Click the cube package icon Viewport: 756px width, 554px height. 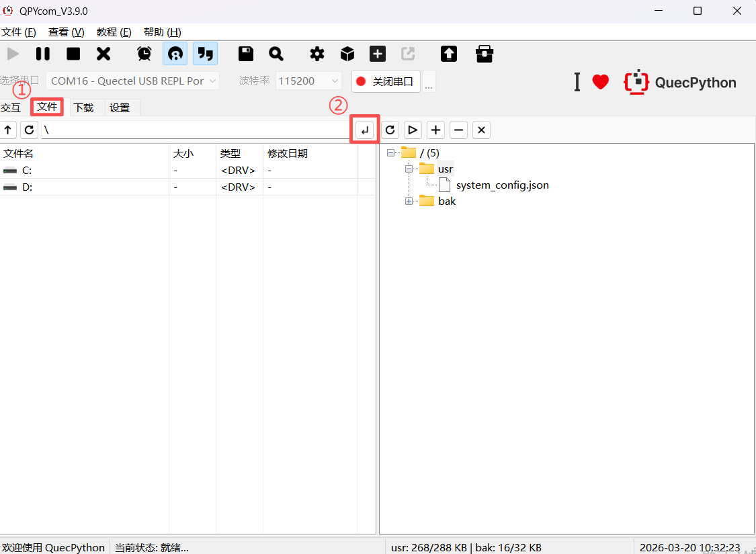[347, 54]
